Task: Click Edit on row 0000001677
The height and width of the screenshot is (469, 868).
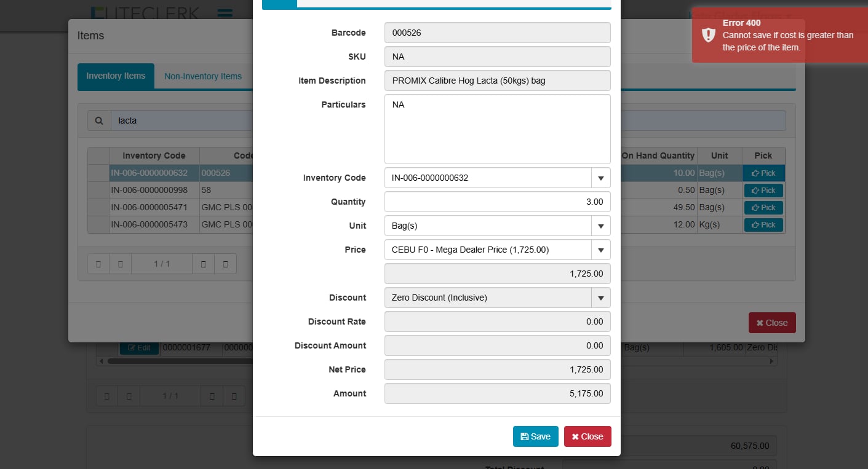Action: click(139, 348)
